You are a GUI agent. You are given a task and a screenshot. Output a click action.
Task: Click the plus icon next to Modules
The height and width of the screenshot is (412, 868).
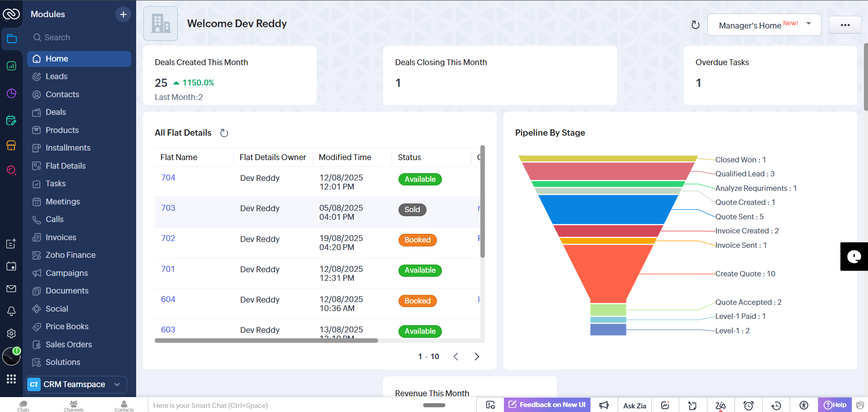click(123, 14)
